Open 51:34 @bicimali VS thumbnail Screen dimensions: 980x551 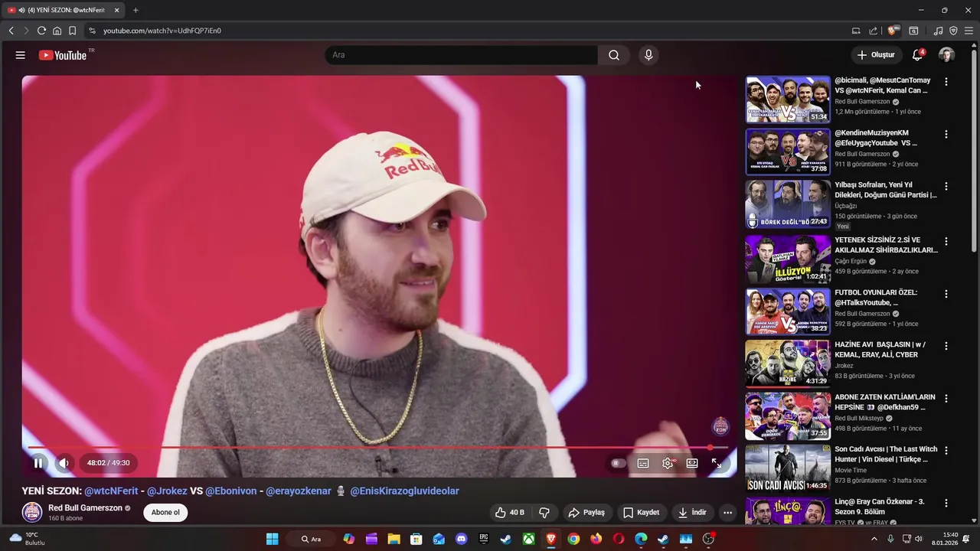tap(788, 99)
